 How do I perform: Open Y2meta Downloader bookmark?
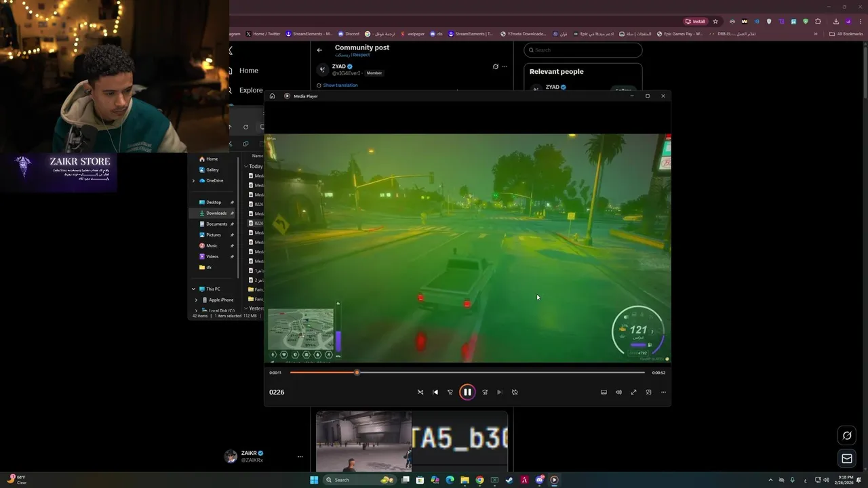point(524,34)
